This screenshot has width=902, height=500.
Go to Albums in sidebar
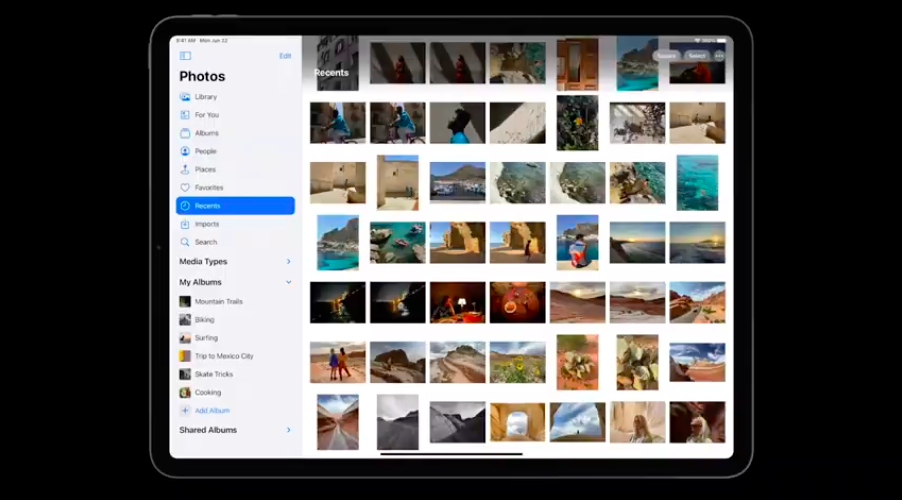click(206, 133)
